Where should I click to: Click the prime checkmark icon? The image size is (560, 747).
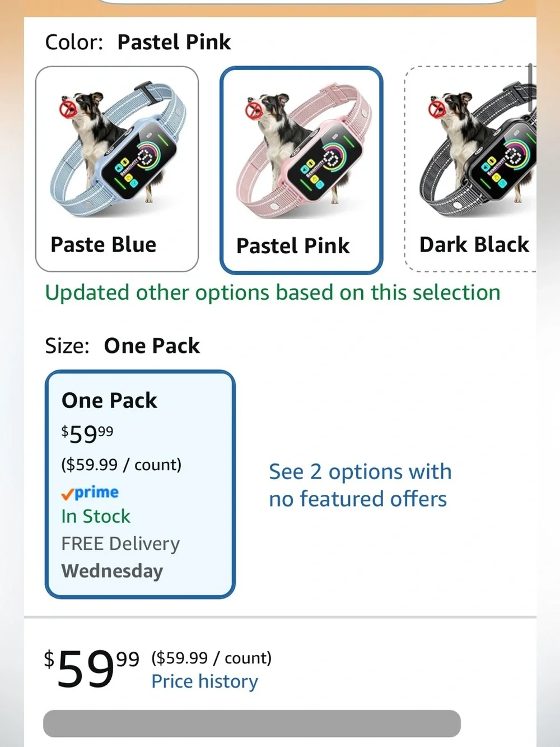67,494
